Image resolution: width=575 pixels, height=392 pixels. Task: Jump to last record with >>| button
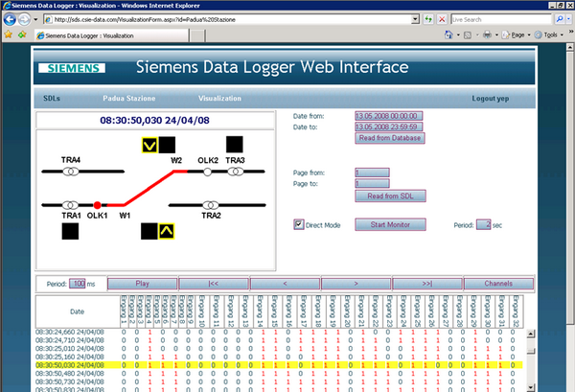(x=427, y=284)
